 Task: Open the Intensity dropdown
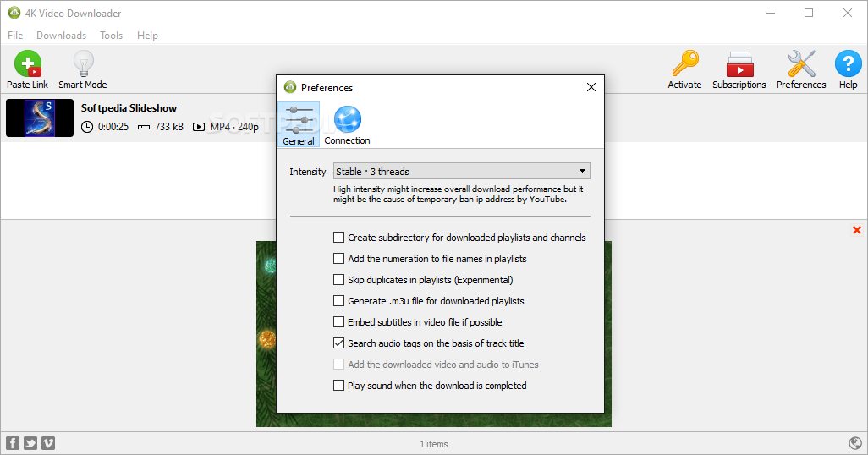[x=462, y=171]
